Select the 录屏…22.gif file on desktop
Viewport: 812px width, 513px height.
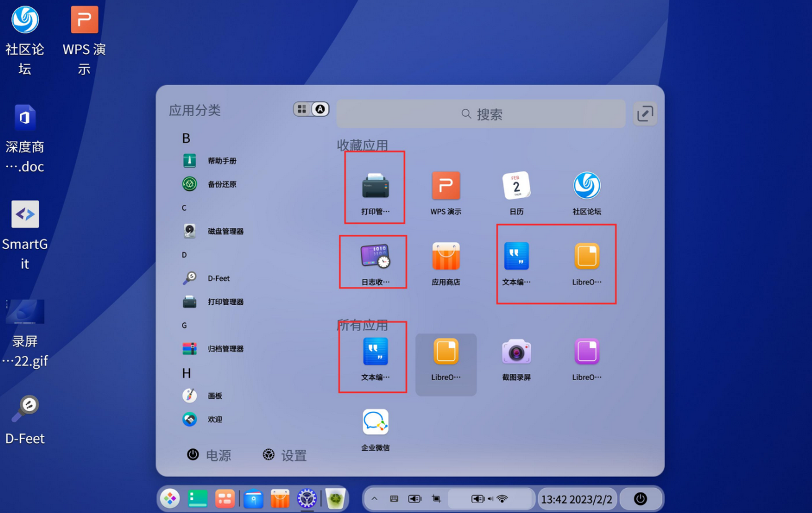pyautogui.click(x=25, y=334)
